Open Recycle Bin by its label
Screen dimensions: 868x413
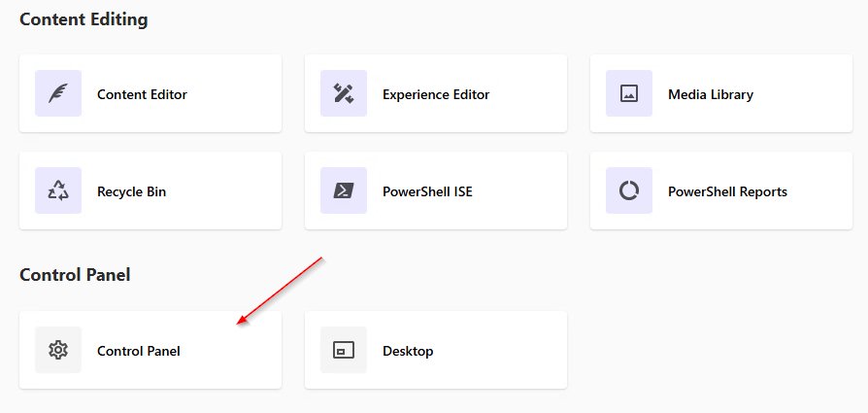pos(131,192)
